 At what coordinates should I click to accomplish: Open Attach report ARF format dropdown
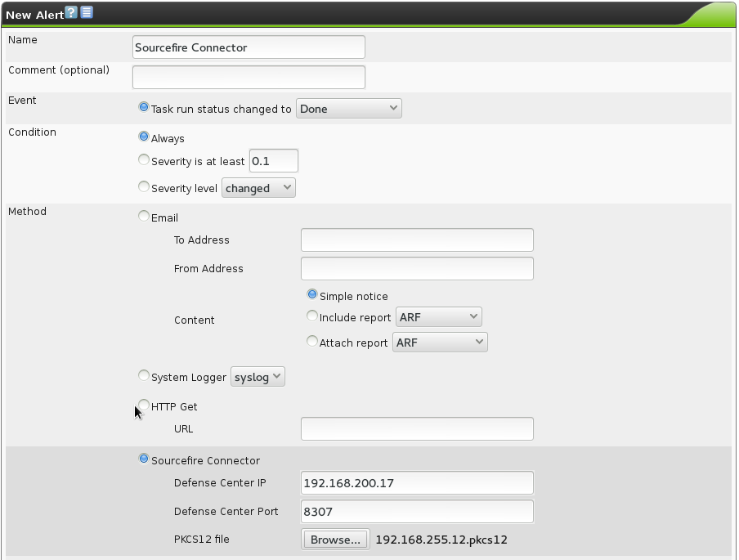[440, 343]
